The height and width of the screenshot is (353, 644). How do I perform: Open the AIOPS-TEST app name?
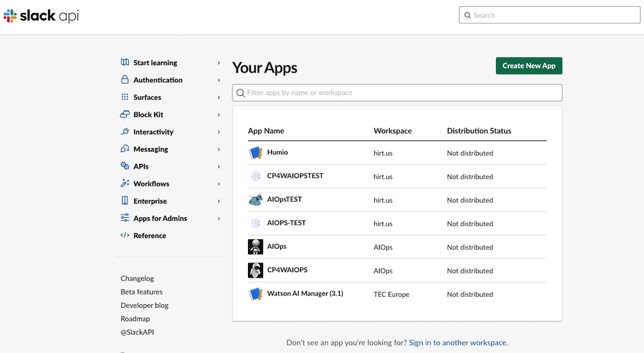coord(286,223)
